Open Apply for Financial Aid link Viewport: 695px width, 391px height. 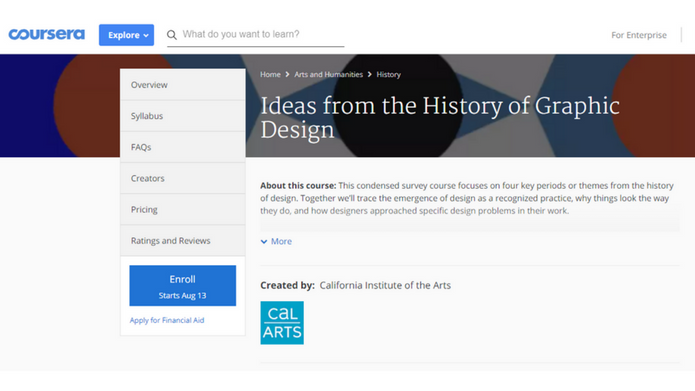167,320
